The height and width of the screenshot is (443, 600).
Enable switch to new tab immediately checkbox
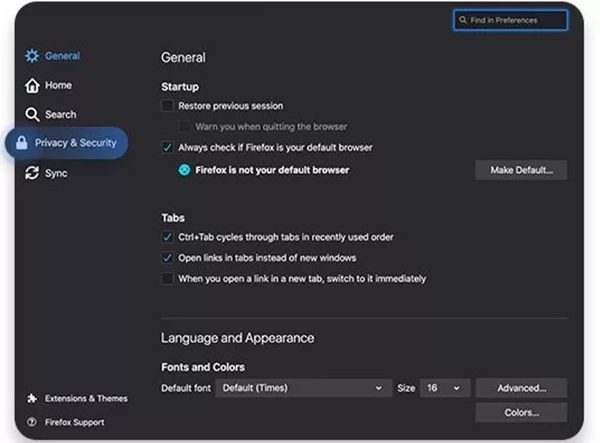167,279
